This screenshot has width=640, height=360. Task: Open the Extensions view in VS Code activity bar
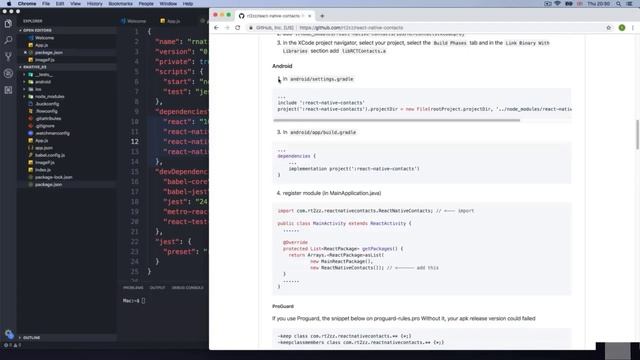coord(8,90)
